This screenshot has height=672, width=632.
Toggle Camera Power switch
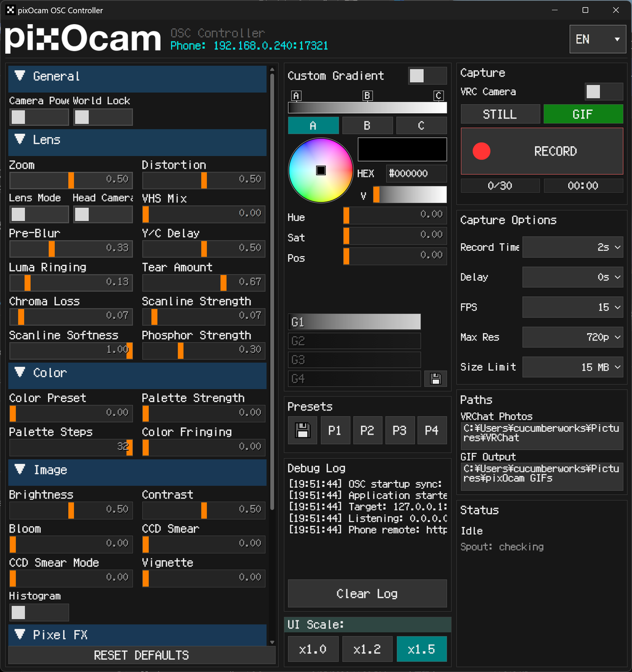pyautogui.click(x=39, y=117)
